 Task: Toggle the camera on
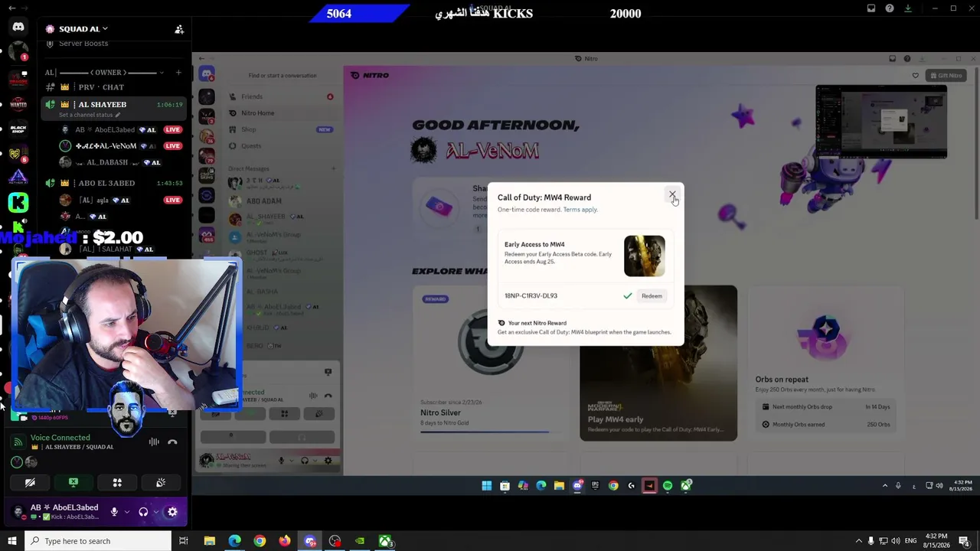pyautogui.click(x=30, y=483)
